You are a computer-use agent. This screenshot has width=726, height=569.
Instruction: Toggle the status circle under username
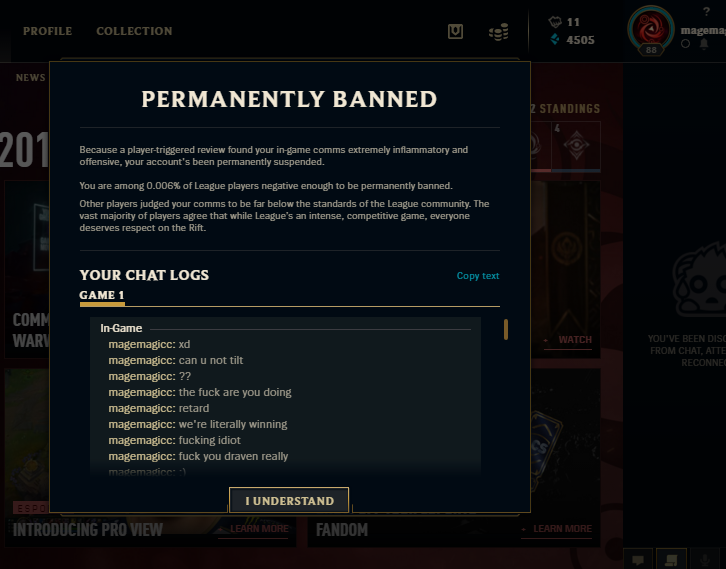(686, 44)
